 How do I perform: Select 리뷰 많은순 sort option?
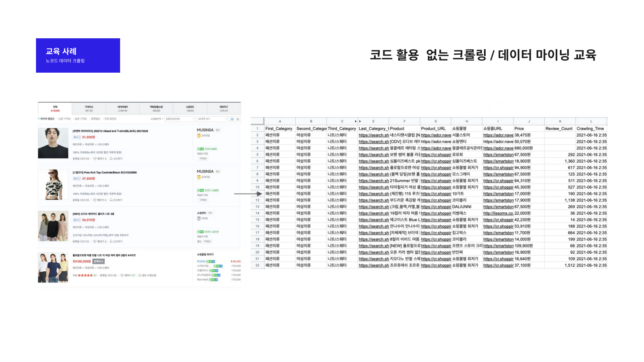[110, 119]
